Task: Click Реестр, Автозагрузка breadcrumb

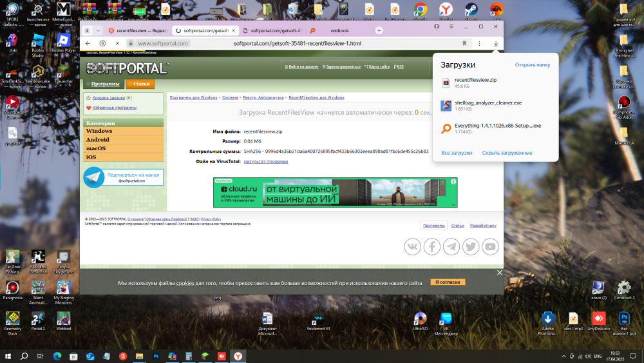Action: 263,98
